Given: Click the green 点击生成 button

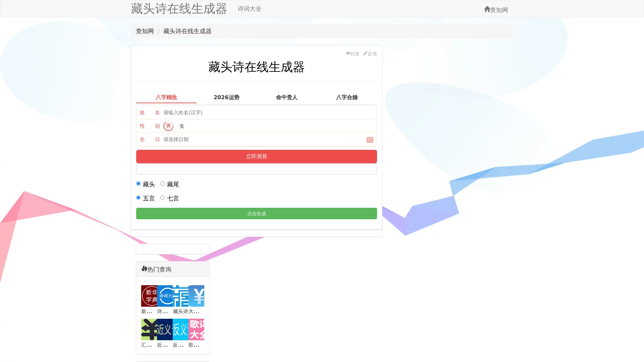Looking at the screenshot, I should 256,214.
